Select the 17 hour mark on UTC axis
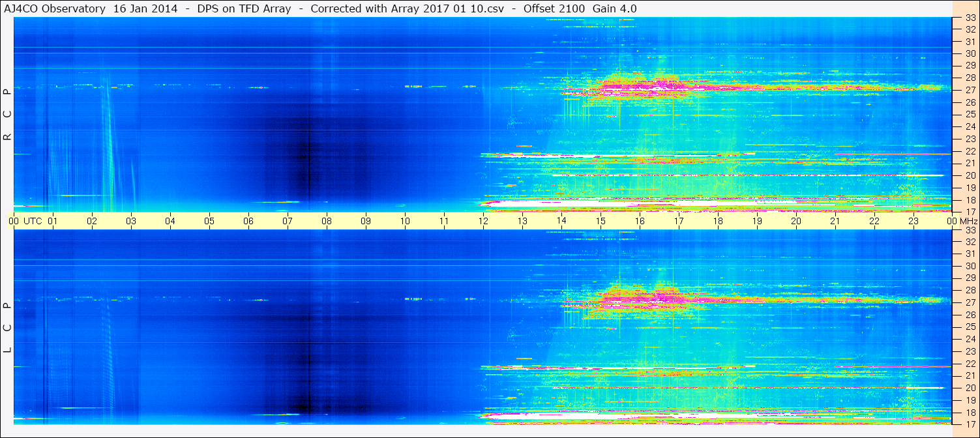Image resolution: width=980 pixels, height=438 pixels. 679,221
